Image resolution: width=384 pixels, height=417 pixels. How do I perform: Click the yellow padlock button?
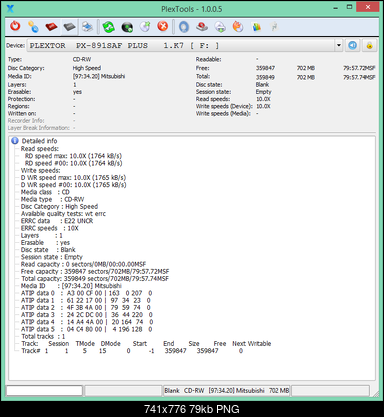(x=369, y=45)
